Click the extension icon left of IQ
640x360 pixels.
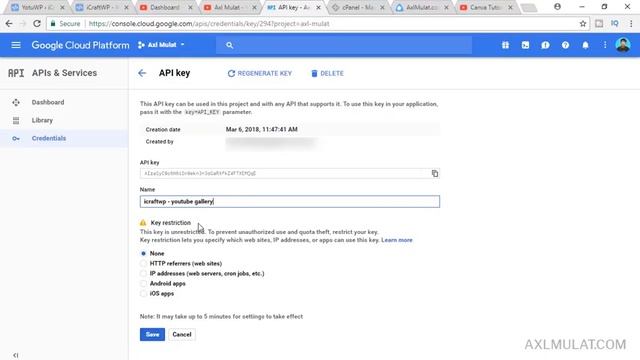(599, 24)
